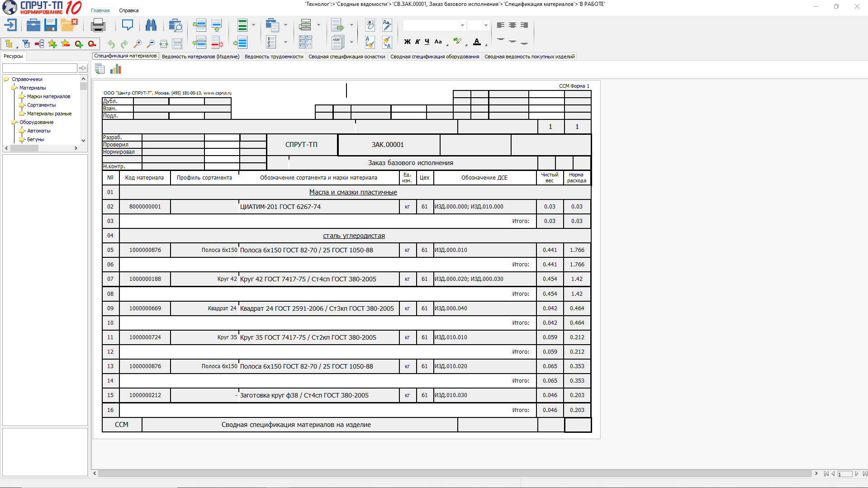Switch to the Ведомость трудоемкости tab
The image size is (868, 488).
point(274,57)
